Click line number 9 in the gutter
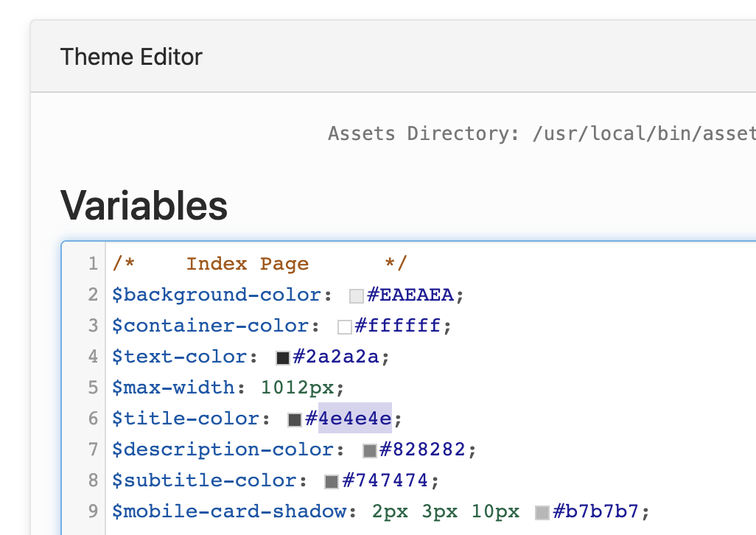 point(92,511)
